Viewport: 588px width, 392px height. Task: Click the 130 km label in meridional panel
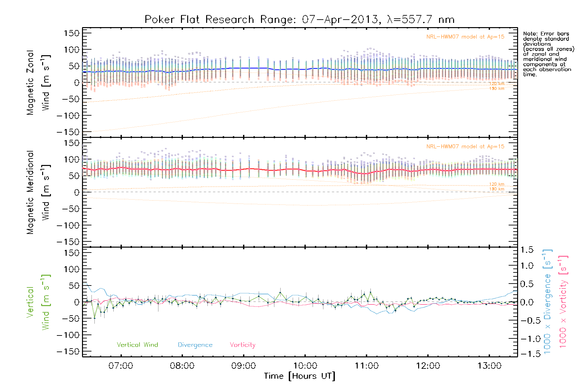497,189
